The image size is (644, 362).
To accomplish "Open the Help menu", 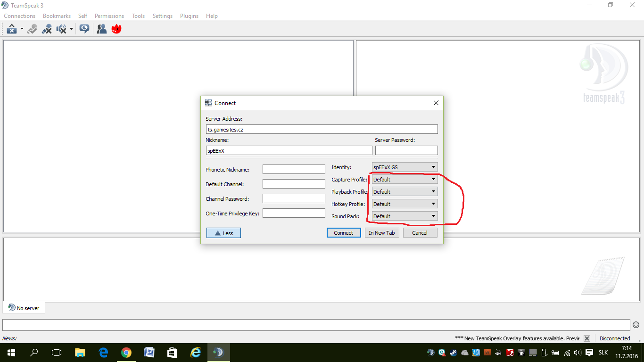I will coord(212,16).
